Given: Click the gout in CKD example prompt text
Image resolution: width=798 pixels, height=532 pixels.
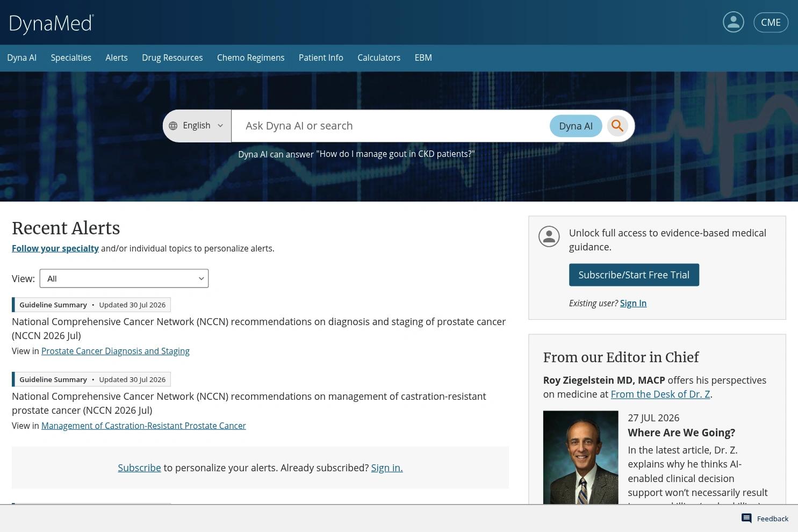Looking at the screenshot, I should [396, 154].
